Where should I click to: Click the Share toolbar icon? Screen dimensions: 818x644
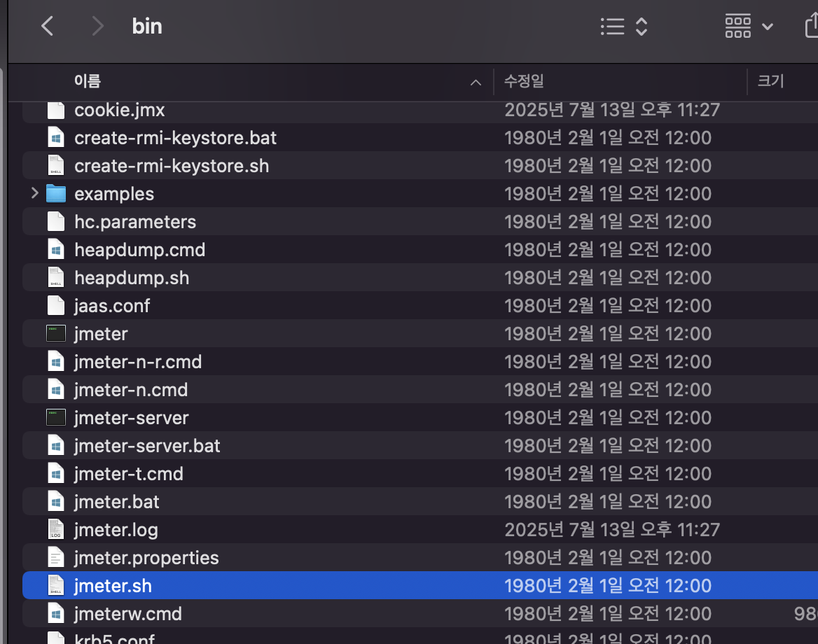[x=811, y=26]
